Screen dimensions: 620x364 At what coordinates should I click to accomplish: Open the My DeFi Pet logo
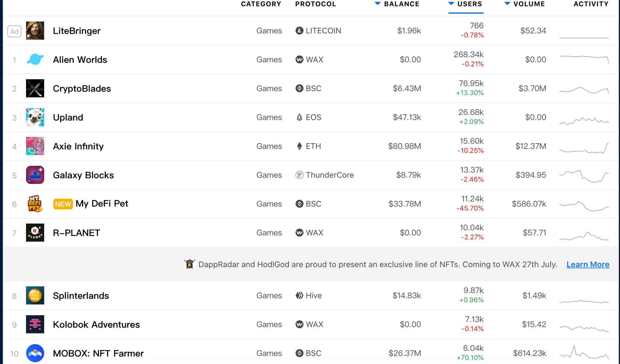35,204
